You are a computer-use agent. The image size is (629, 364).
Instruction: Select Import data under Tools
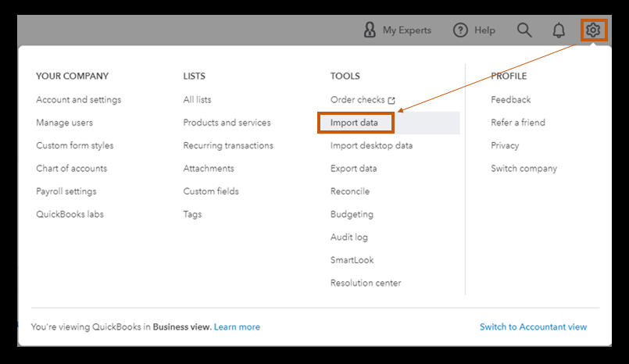[354, 123]
